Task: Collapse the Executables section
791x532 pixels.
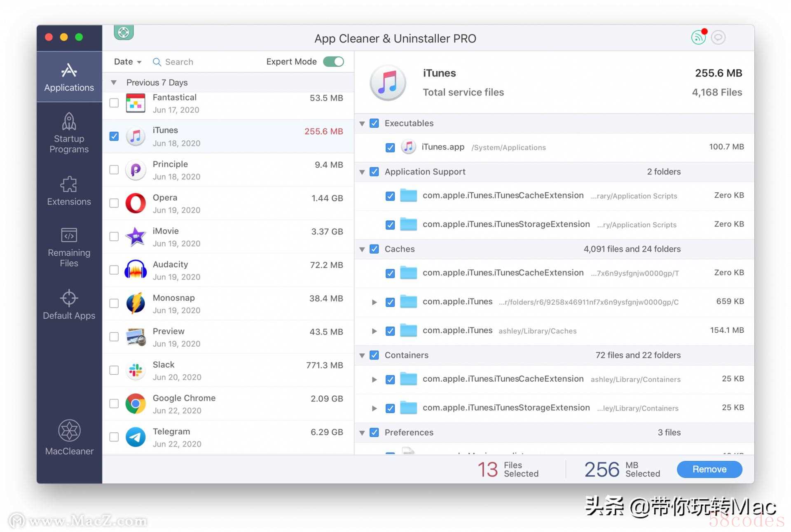Action: (362, 124)
